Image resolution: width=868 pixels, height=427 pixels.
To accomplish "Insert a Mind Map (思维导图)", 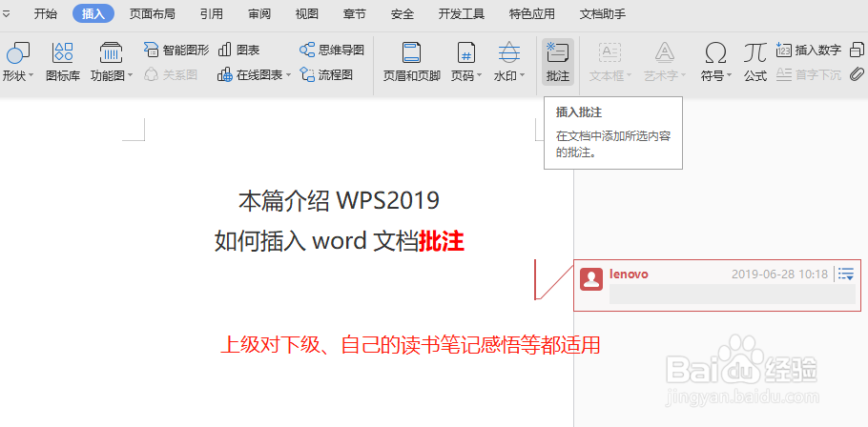I will click(332, 51).
